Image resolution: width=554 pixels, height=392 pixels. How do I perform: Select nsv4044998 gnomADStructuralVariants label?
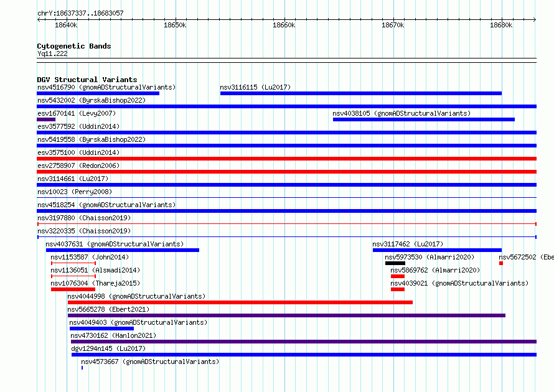tap(136, 296)
